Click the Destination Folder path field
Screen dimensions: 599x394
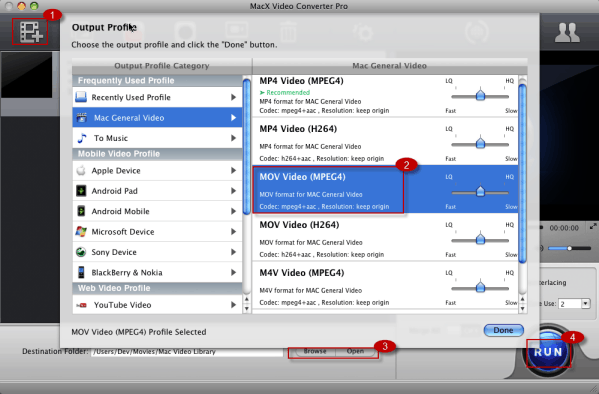[187, 352]
